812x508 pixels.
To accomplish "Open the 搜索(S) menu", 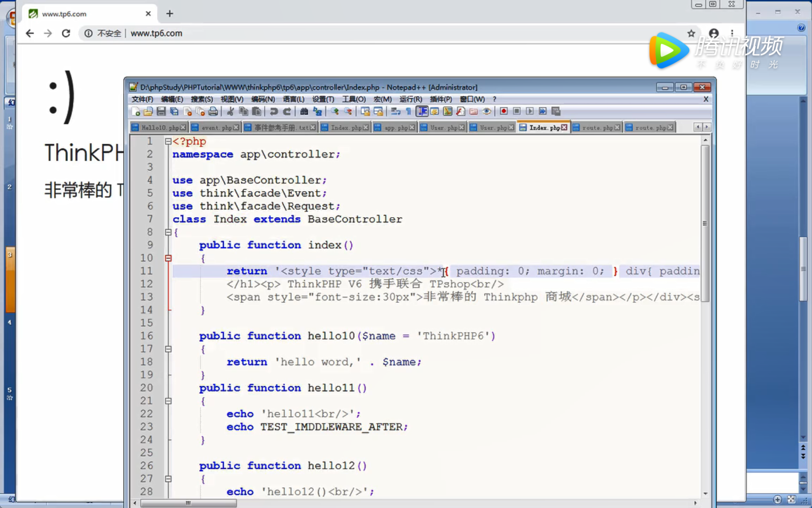I will coord(202,99).
